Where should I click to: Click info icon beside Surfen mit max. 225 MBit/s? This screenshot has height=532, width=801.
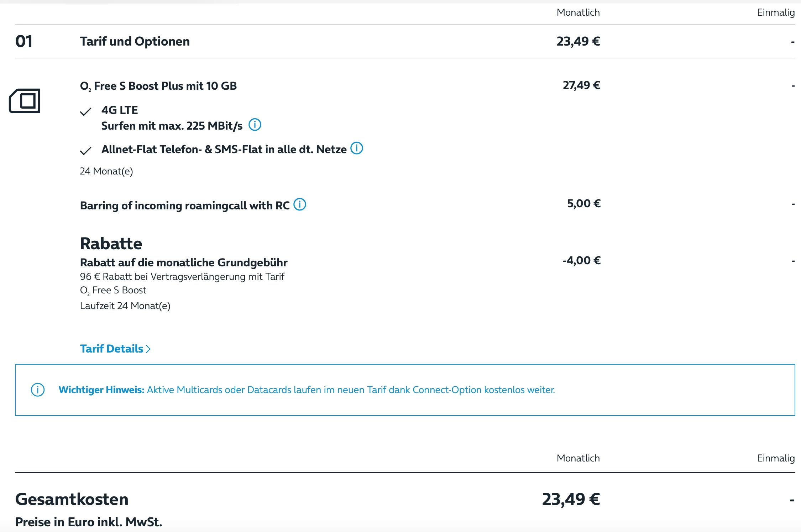coord(255,125)
